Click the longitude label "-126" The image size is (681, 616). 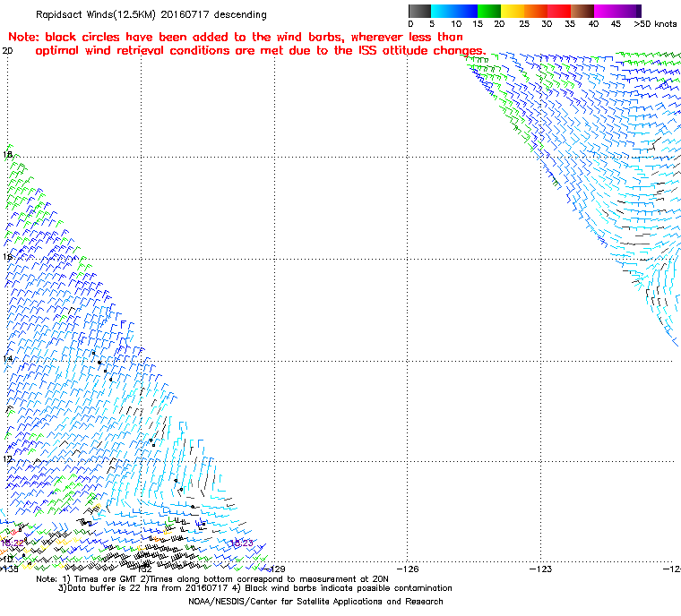[408, 569]
